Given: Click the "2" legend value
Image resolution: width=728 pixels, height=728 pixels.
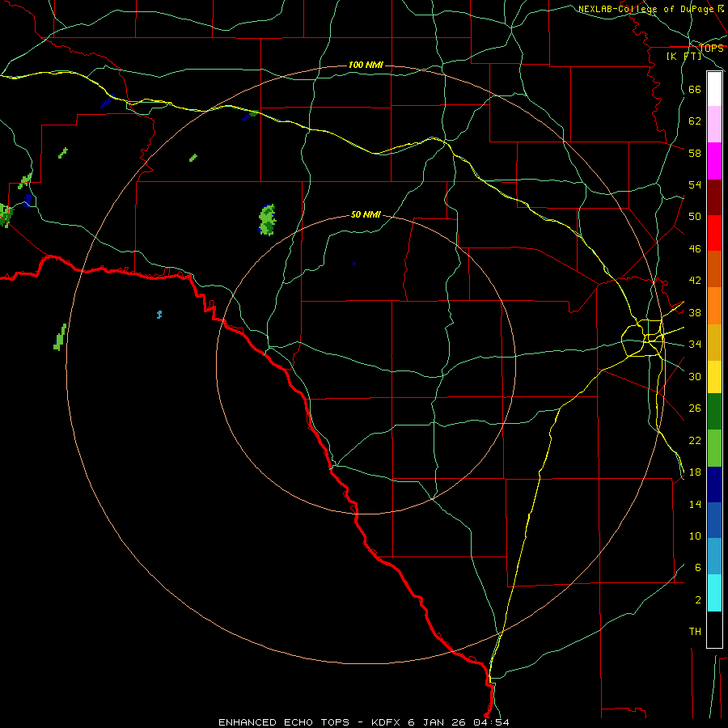Looking at the screenshot, I should (697, 600).
